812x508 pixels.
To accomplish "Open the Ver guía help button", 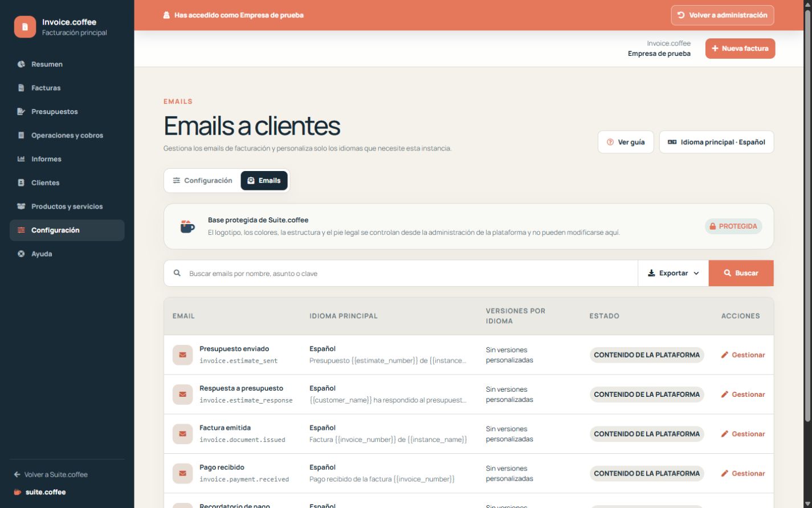I will coord(625,142).
